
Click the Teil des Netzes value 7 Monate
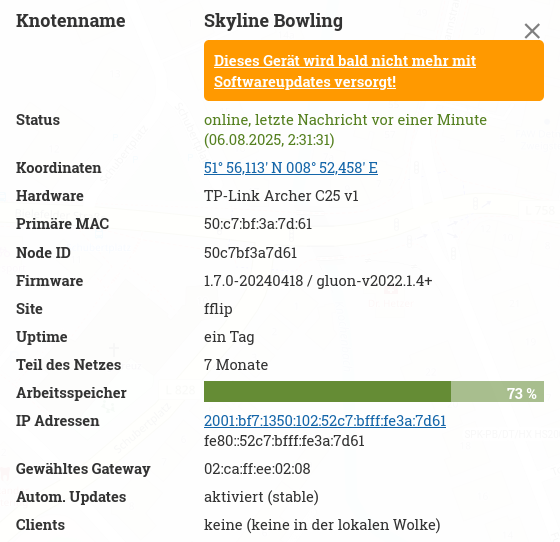(x=236, y=365)
